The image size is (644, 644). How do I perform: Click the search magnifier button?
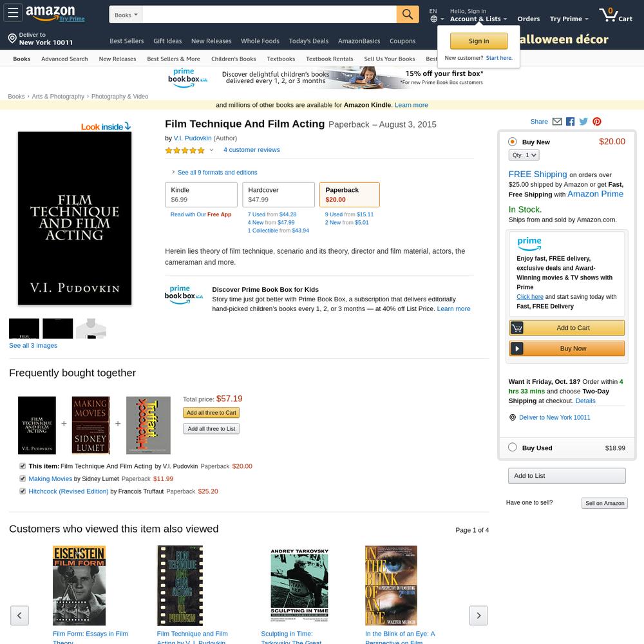408,14
